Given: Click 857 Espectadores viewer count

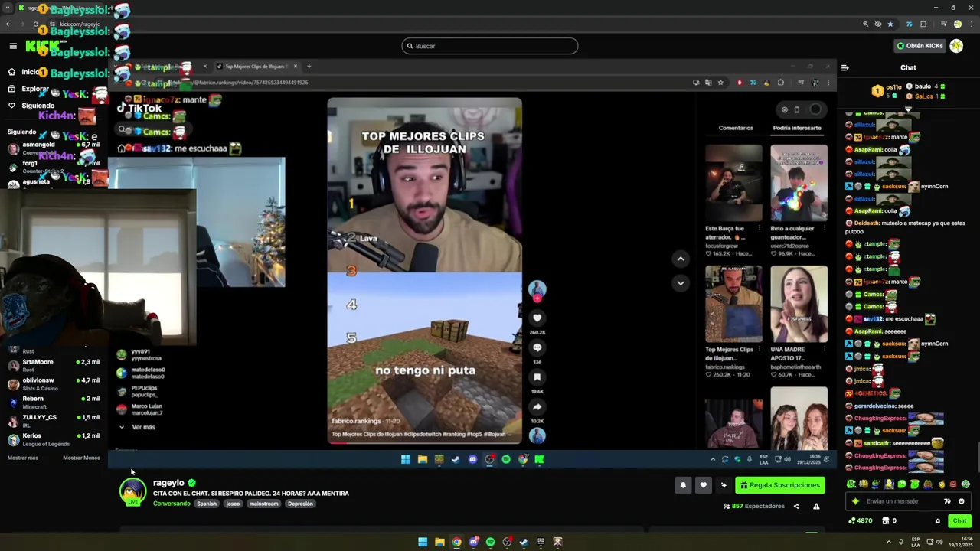Looking at the screenshot, I should tap(754, 506).
